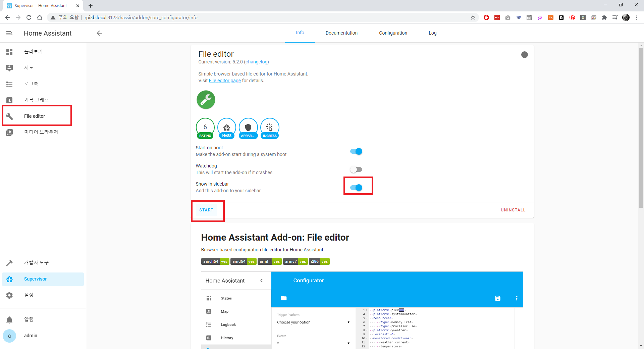Open 개발자 도구 developer tools
Viewport: 644px width, 349px height.
(x=43, y=263)
